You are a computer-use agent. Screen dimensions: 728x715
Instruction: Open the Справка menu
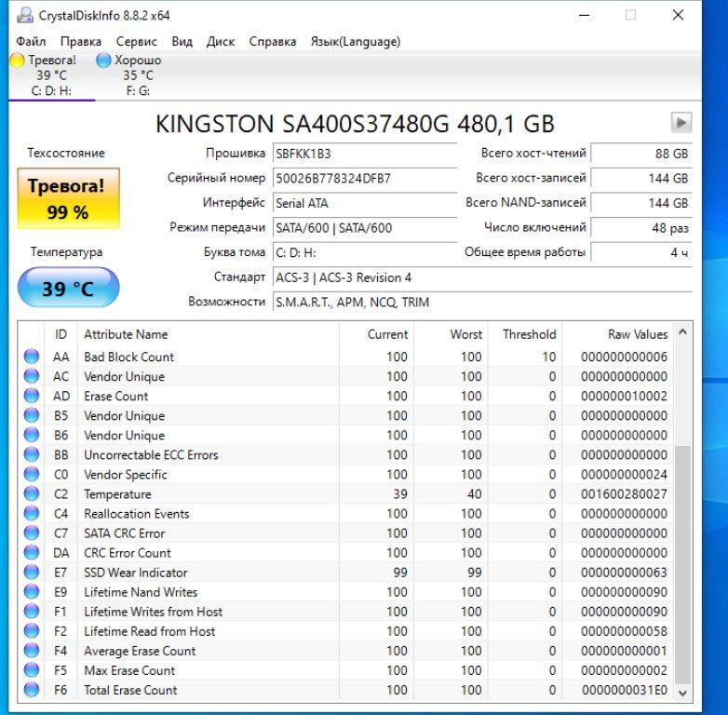pyautogui.click(x=273, y=41)
